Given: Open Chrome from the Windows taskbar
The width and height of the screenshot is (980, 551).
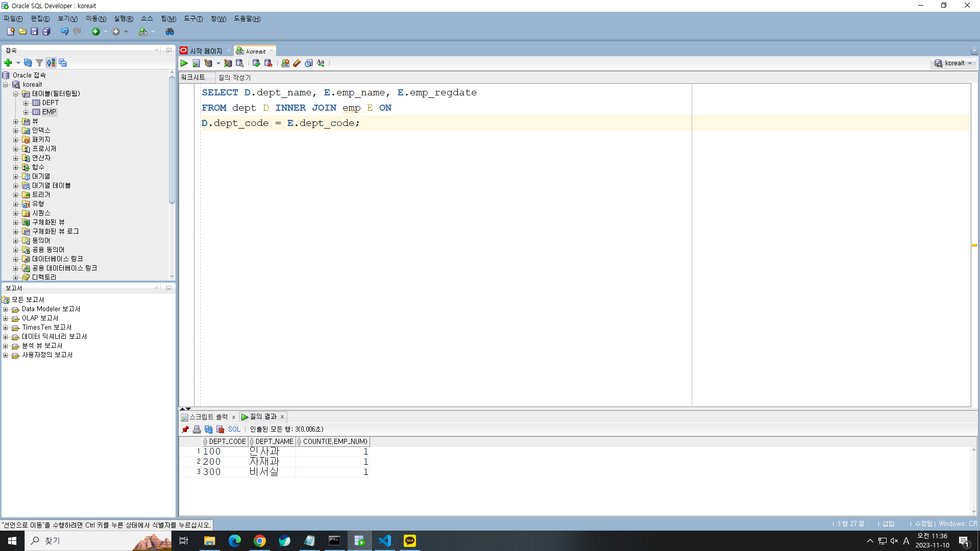Looking at the screenshot, I should (x=260, y=541).
